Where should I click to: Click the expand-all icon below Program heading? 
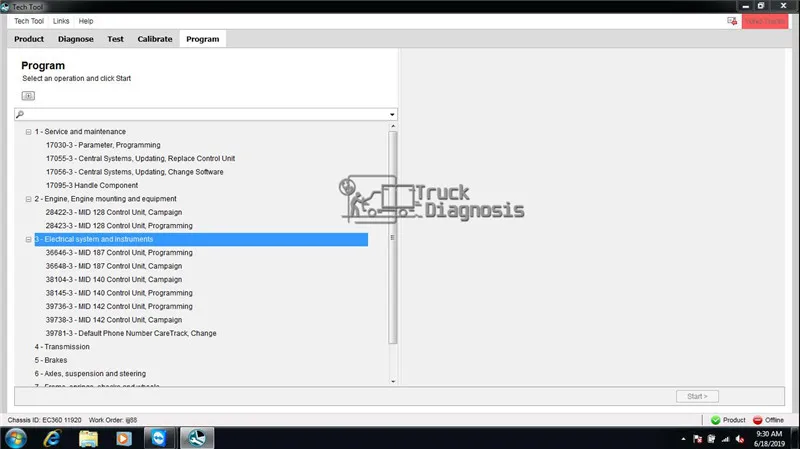pos(28,95)
